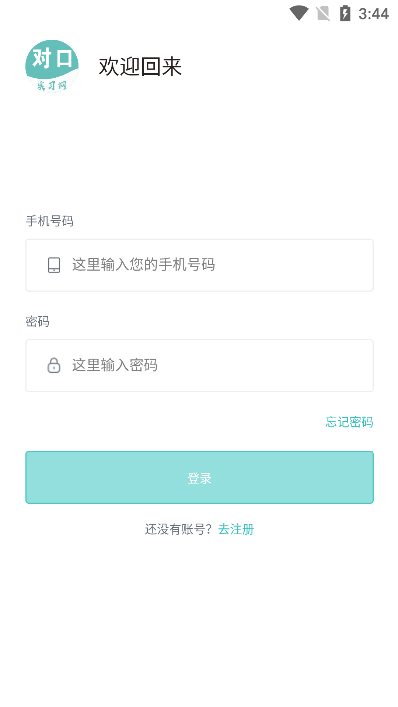Tap the battery charging icon
398x707 pixels.
pyautogui.click(x=345, y=13)
